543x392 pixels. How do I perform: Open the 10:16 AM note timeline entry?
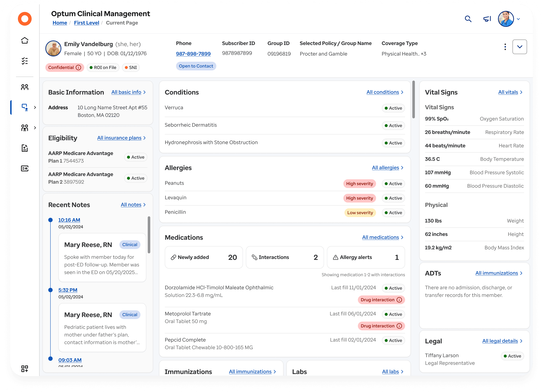coord(69,220)
